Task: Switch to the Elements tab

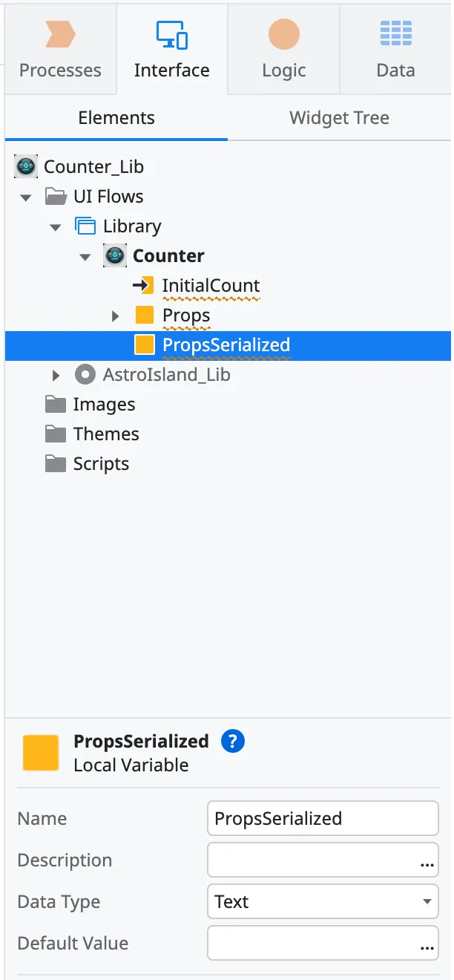Action: [x=116, y=117]
